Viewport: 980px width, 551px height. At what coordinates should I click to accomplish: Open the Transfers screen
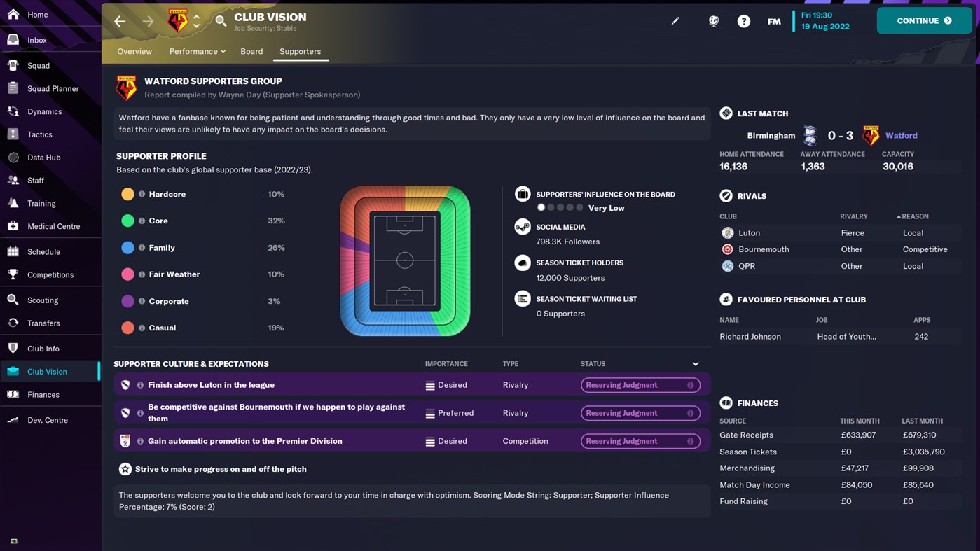[x=43, y=323]
